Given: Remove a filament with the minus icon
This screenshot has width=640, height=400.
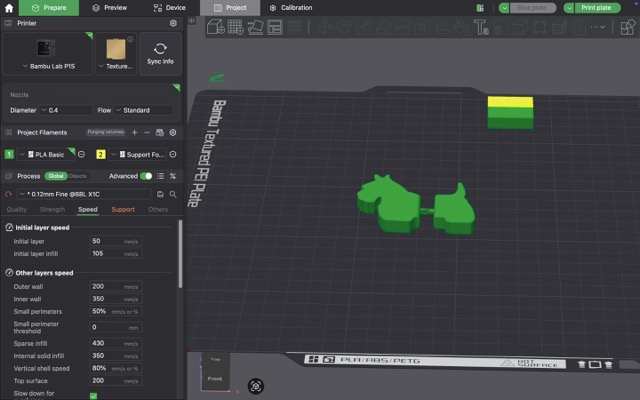Looking at the screenshot, I should coord(147,133).
